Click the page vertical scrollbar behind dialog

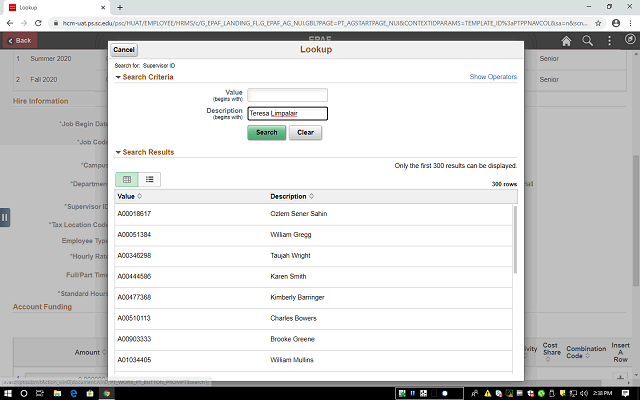pos(636,220)
